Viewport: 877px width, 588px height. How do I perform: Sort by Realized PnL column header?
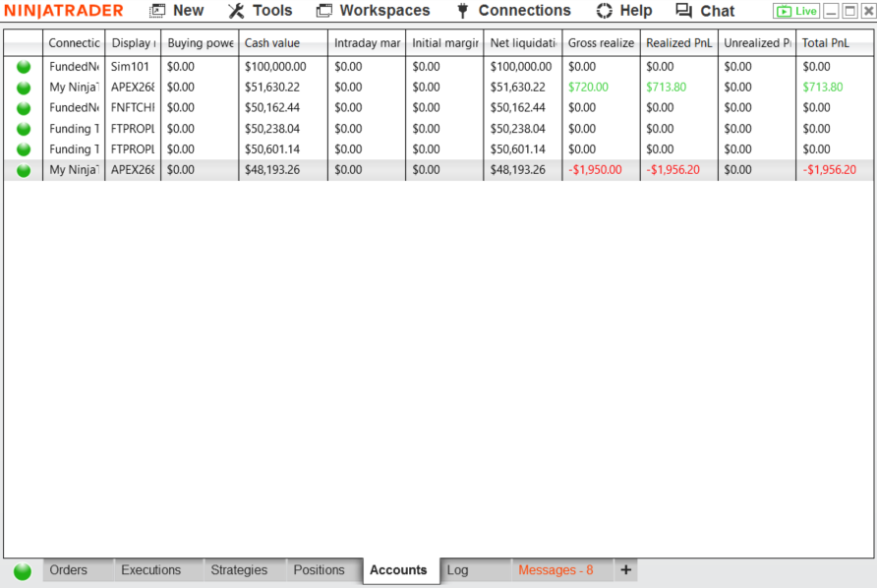tap(679, 43)
